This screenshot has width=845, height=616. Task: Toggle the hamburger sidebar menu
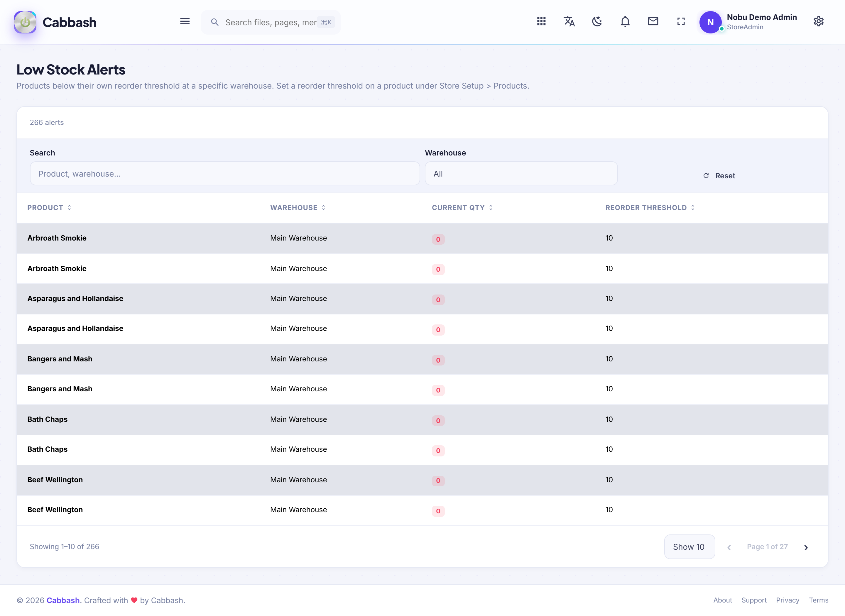click(185, 22)
